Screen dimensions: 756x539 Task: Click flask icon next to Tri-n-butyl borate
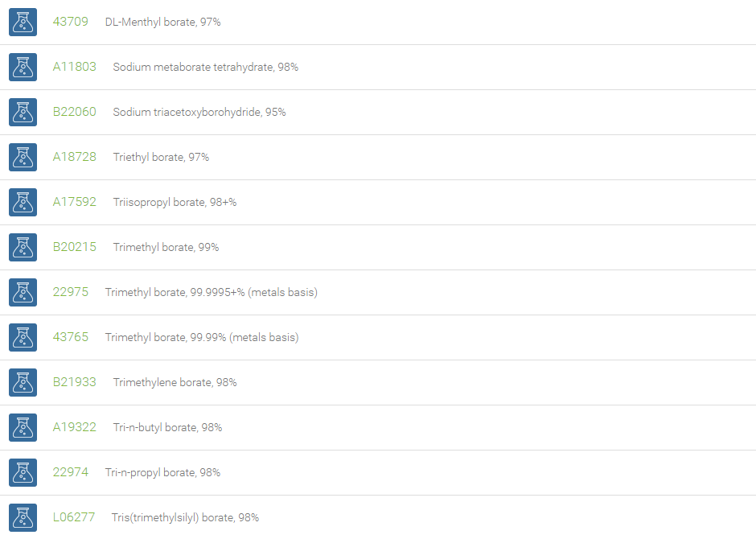(23, 428)
